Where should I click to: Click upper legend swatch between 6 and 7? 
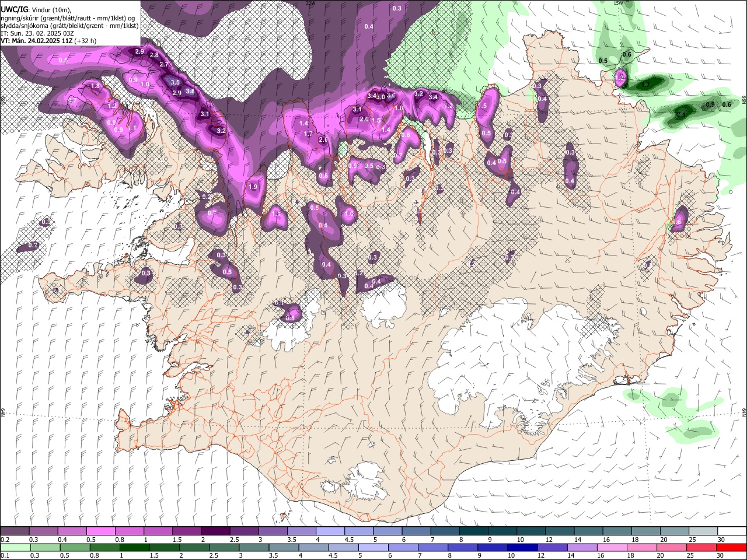tap(416, 531)
